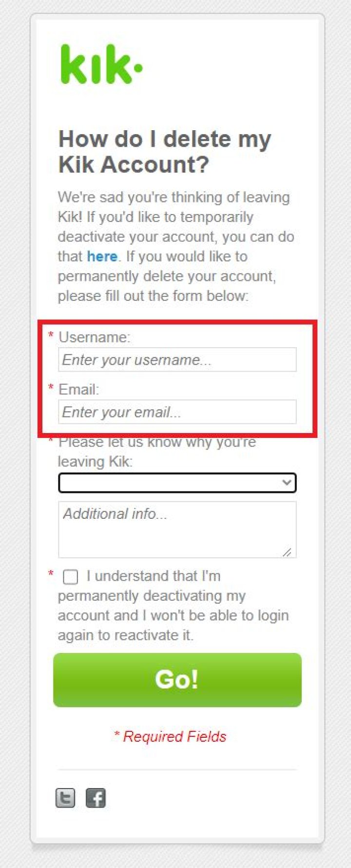The width and height of the screenshot is (351, 868).
Task: Open the Twitter social icon
Action: click(x=65, y=798)
